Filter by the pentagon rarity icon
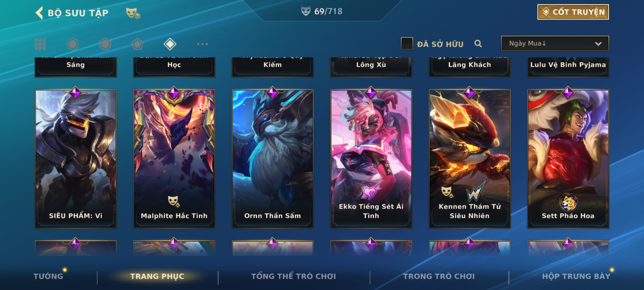Screen dimensions: 644x290 137,44
